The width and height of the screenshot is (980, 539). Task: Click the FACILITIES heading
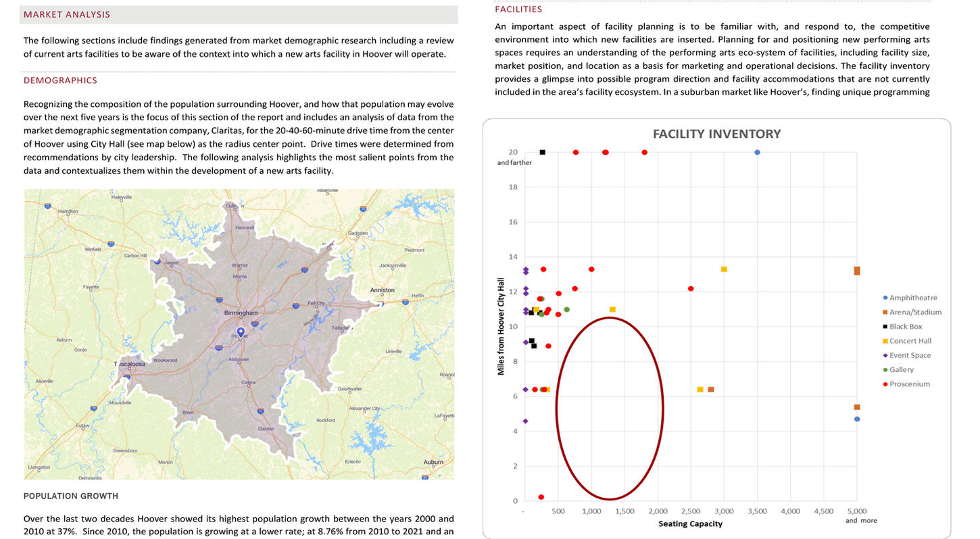[x=518, y=9]
